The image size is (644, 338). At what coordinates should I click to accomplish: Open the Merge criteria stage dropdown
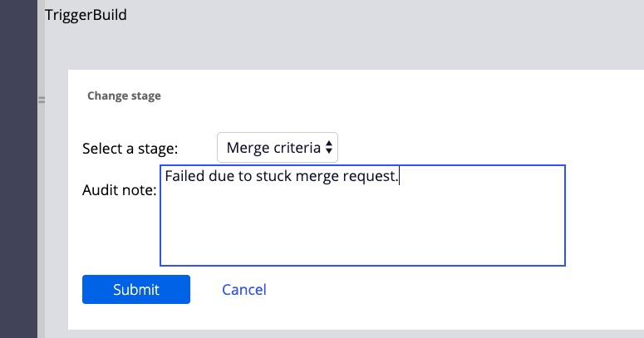click(277, 148)
